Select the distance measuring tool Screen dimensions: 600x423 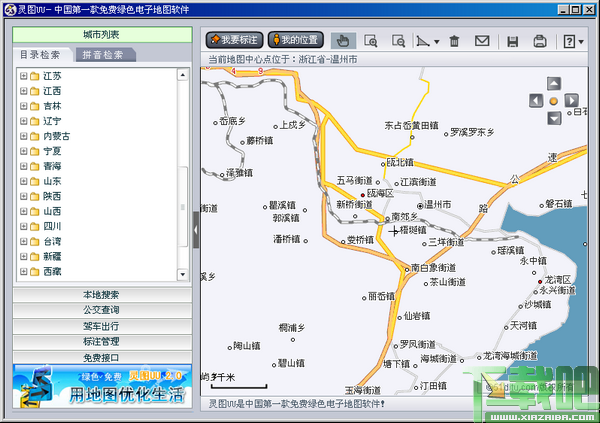click(x=423, y=41)
